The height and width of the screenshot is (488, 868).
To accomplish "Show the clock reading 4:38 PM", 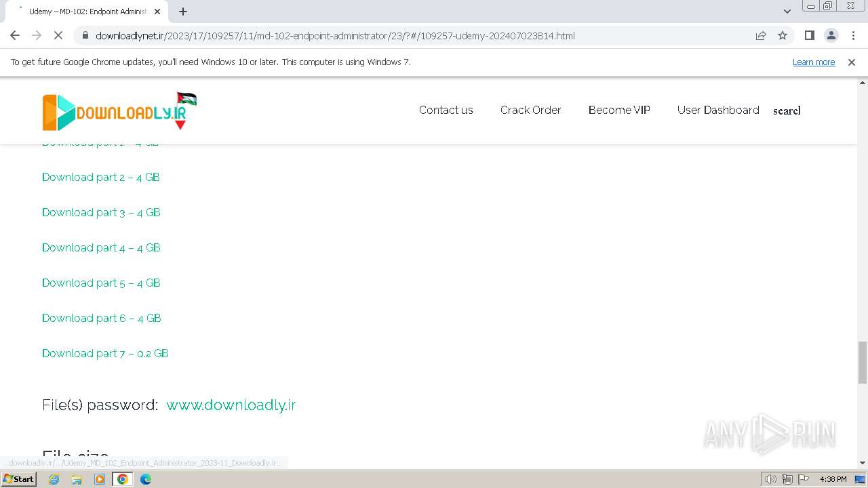I will pos(833,479).
